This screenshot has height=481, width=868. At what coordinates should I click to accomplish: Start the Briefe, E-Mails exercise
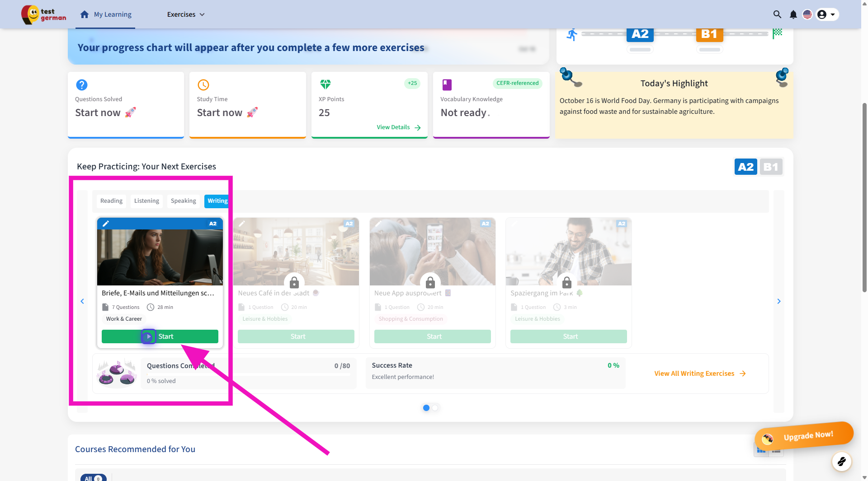point(160,336)
